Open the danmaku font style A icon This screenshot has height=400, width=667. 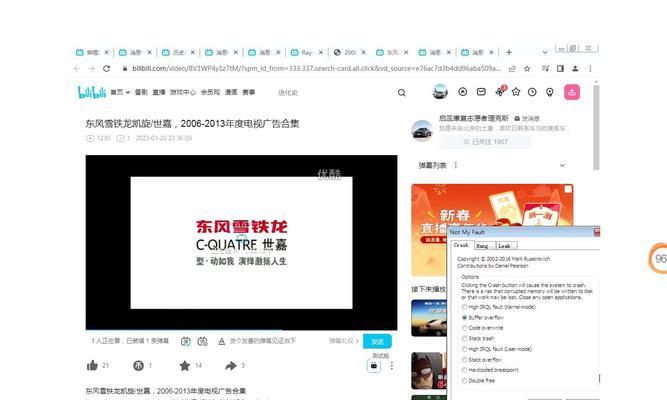221,341
